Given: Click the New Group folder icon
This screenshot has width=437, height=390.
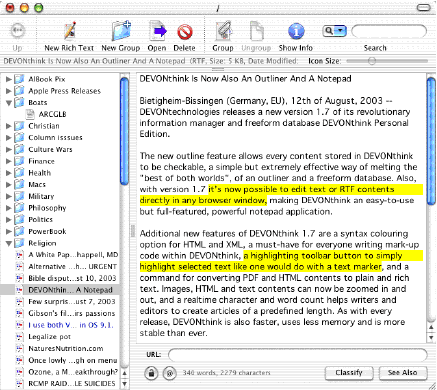Looking at the screenshot, I should [121, 31].
